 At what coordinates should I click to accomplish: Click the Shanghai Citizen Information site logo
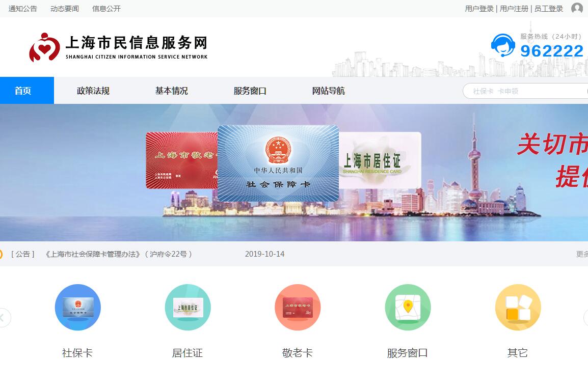click(118, 47)
